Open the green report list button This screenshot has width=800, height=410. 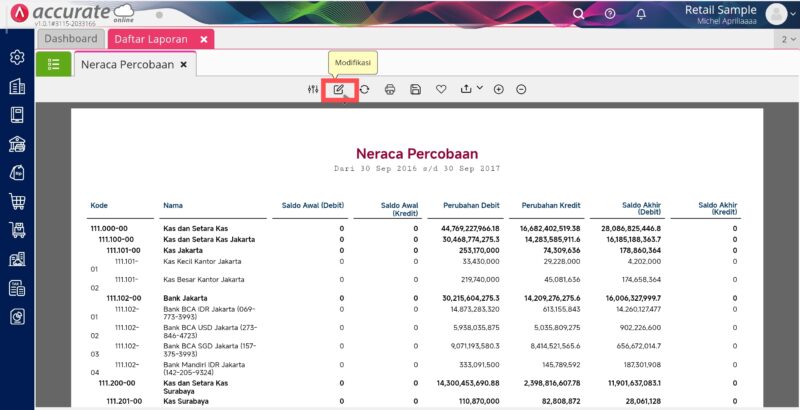click(53, 64)
